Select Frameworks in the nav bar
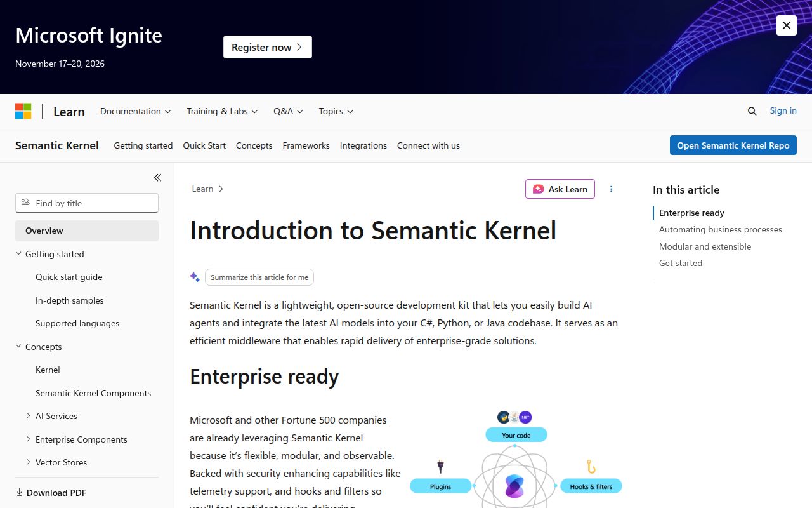Image resolution: width=812 pixels, height=508 pixels. (x=306, y=145)
